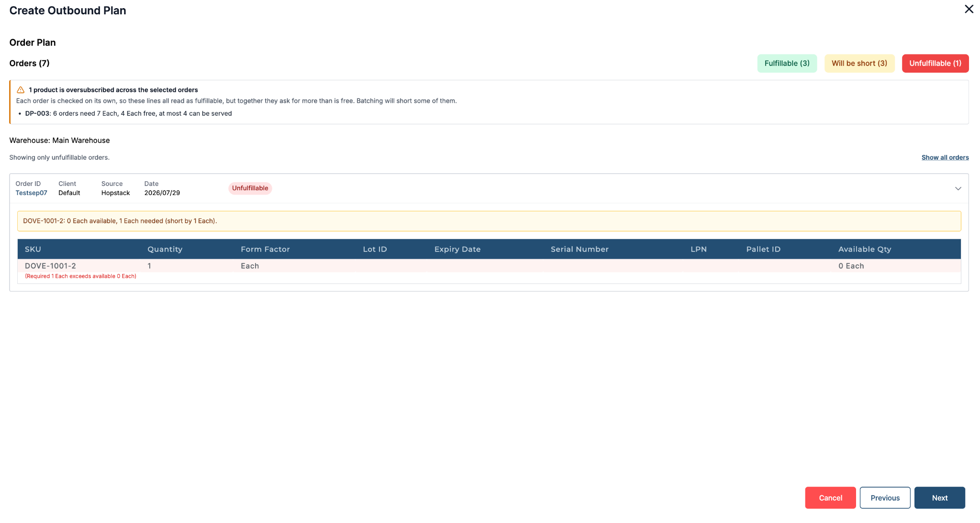This screenshot has height=523, width=980.
Task: Click the Quantity column header
Action: [165, 249]
